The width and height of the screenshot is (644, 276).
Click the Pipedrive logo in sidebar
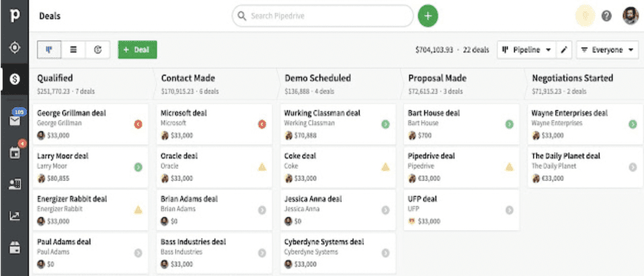tap(14, 17)
